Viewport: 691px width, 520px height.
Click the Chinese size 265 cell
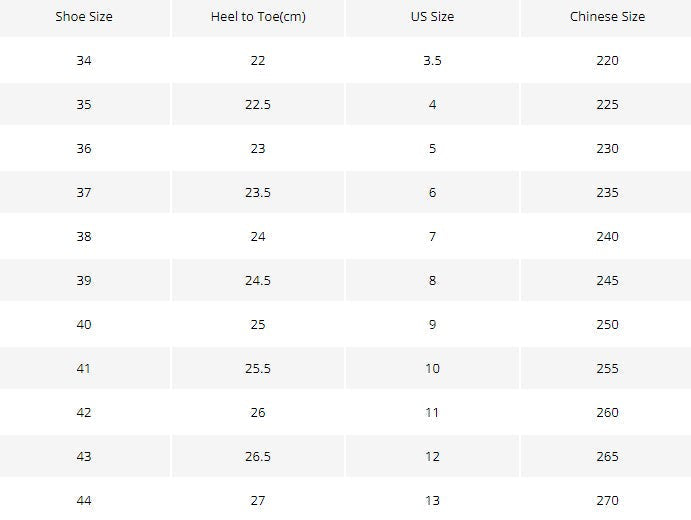607,457
